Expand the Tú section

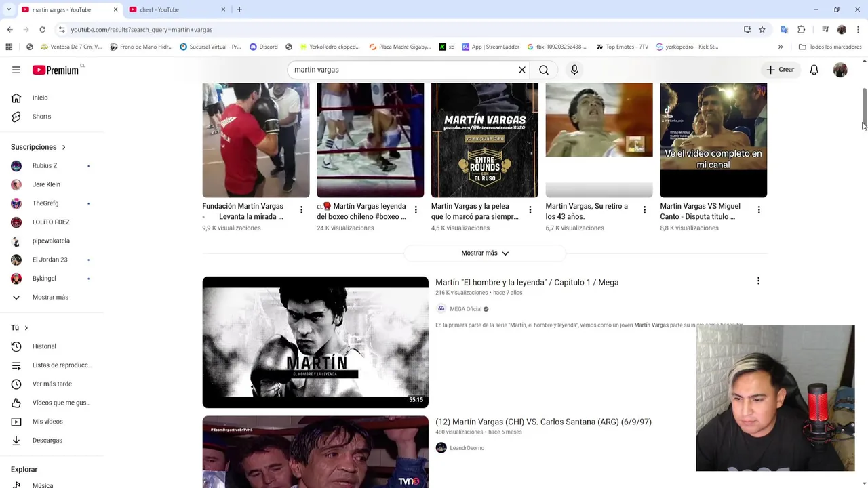(x=20, y=328)
